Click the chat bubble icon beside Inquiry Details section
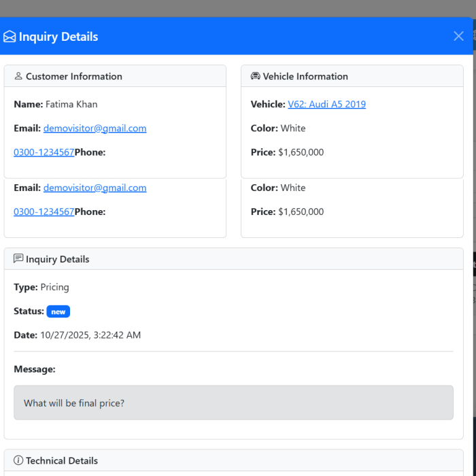 [x=18, y=259]
